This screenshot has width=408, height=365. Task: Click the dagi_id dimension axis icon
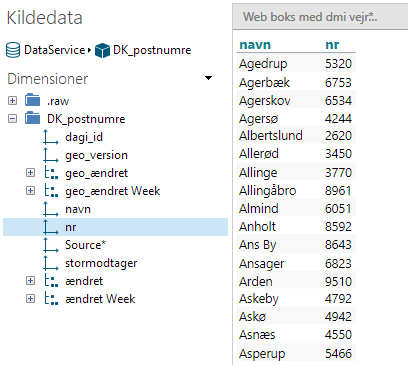coord(51,137)
